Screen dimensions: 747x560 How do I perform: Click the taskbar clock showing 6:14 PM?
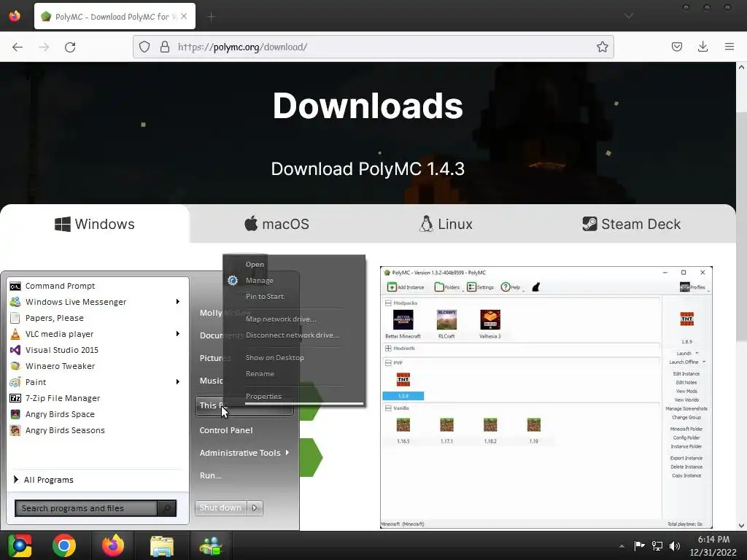[713, 545]
